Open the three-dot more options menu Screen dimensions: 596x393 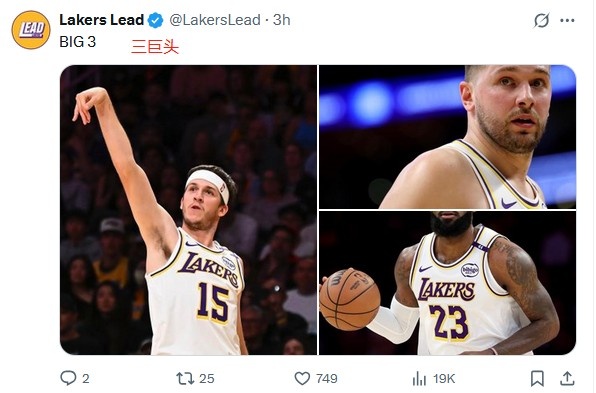(567, 20)
